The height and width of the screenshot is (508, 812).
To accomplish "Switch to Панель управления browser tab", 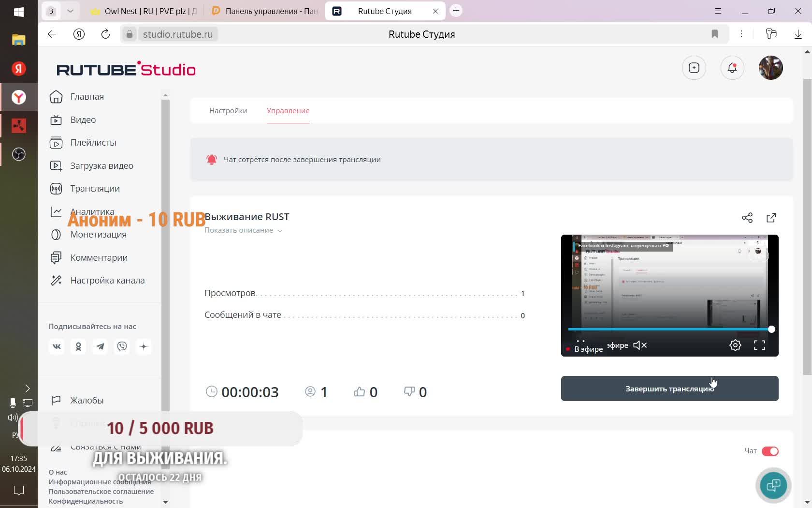I will [265, 11].
